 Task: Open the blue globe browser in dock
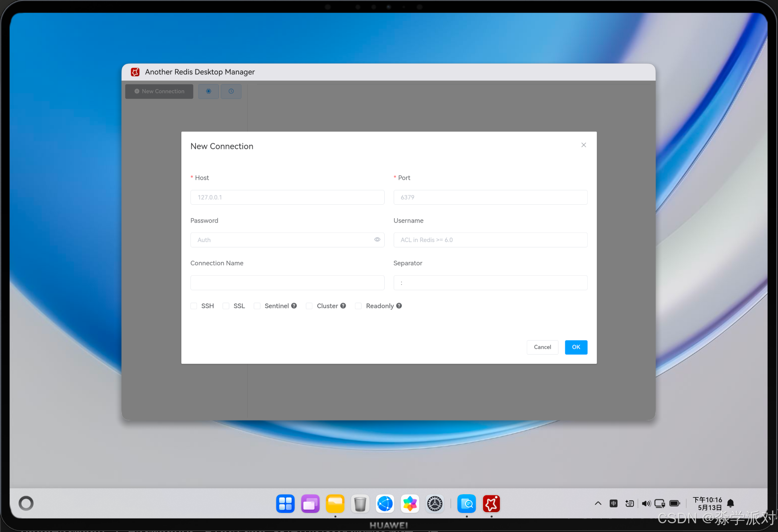385,504
